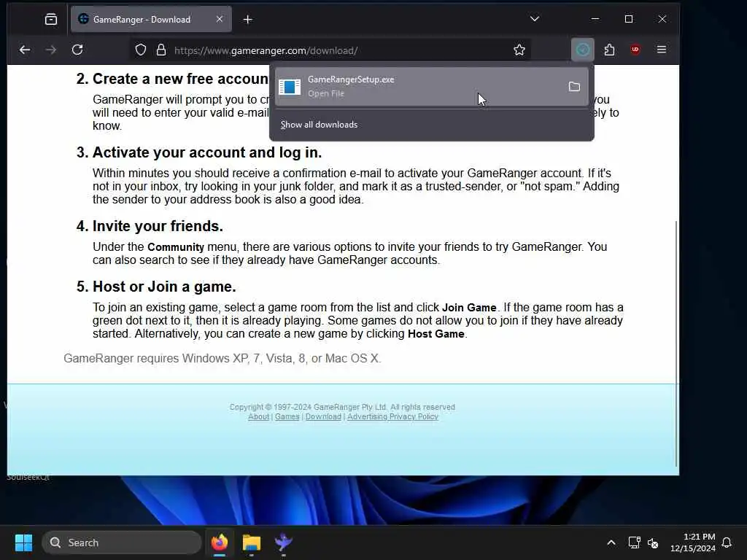
Task: Open the Advertising Privacy Policy link
Action: 392,416
